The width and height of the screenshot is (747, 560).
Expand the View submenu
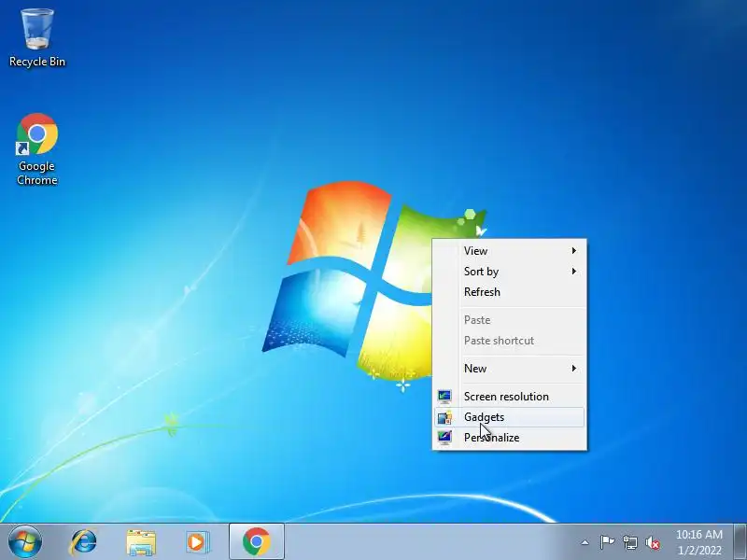pos(509,250)
